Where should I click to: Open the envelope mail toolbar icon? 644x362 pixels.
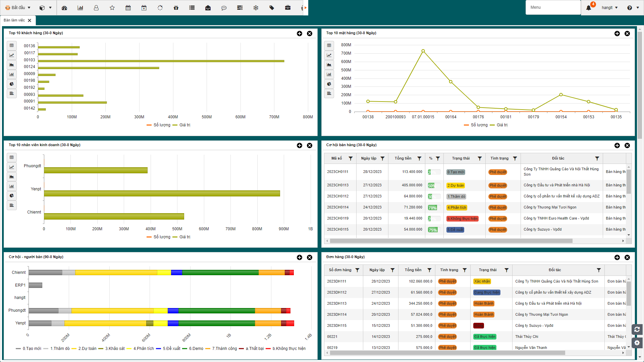[x=208, y=8]
